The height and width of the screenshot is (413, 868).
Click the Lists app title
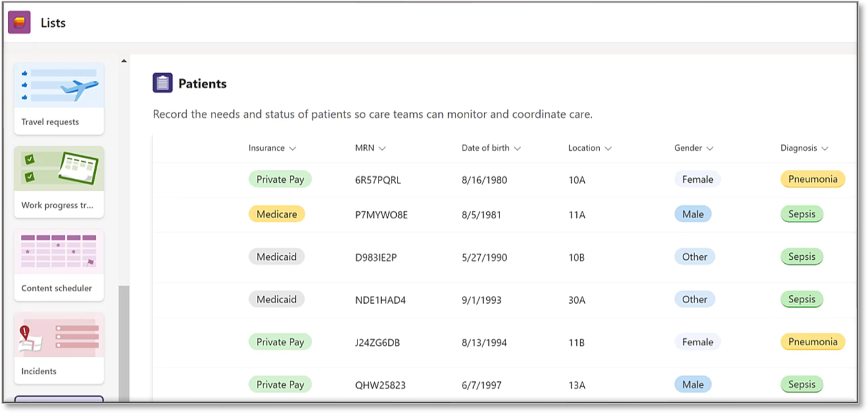coord(53,23)
